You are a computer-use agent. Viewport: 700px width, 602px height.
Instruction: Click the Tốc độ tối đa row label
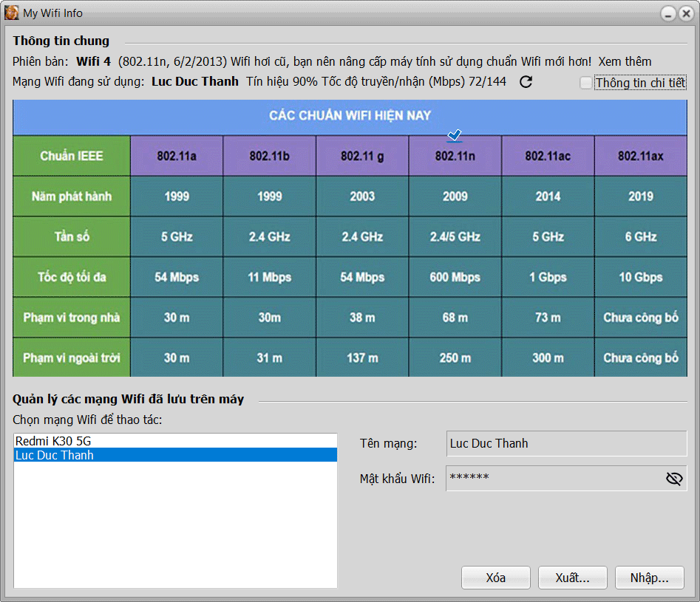pyautogui.click(x=72, y=278)
